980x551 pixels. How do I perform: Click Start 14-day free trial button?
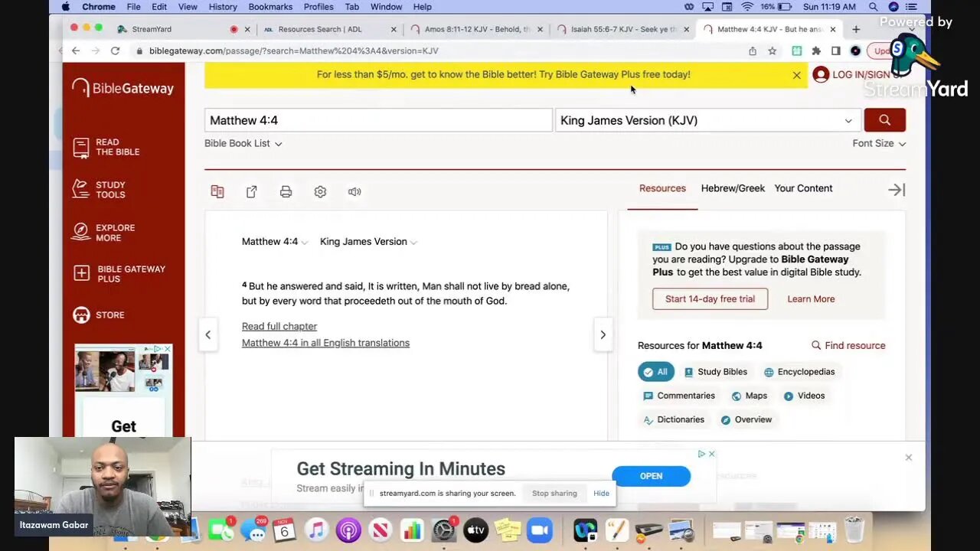pos(710,299)
